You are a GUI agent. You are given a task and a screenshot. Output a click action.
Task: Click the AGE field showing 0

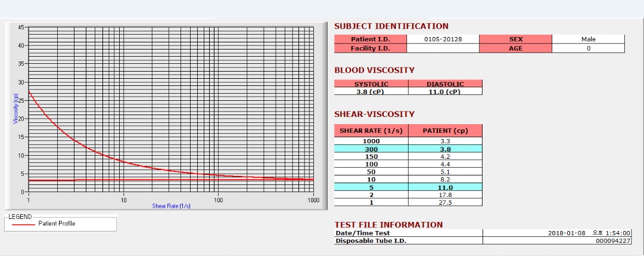point(588,48)
